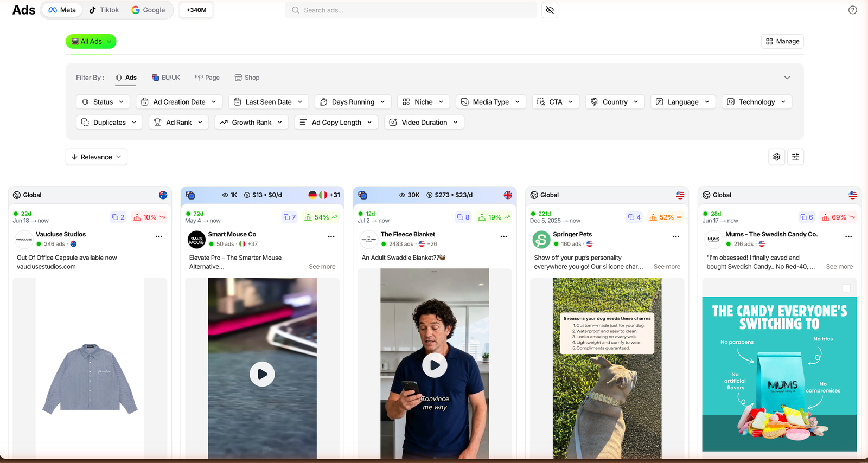Switch to the Page filter tab
Image resolution: width=868 pixels, height=463 pixels.
[207, 78]
